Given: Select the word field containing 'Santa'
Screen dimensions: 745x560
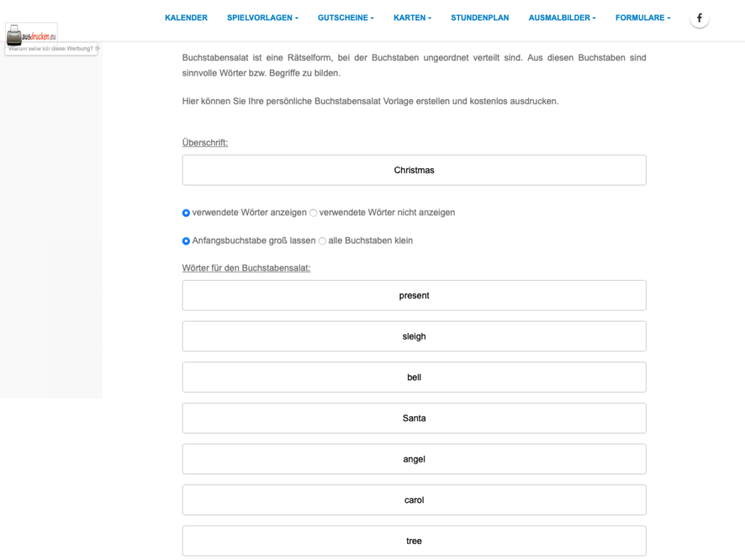Looking at the screenshot, I should coord(414,418).
